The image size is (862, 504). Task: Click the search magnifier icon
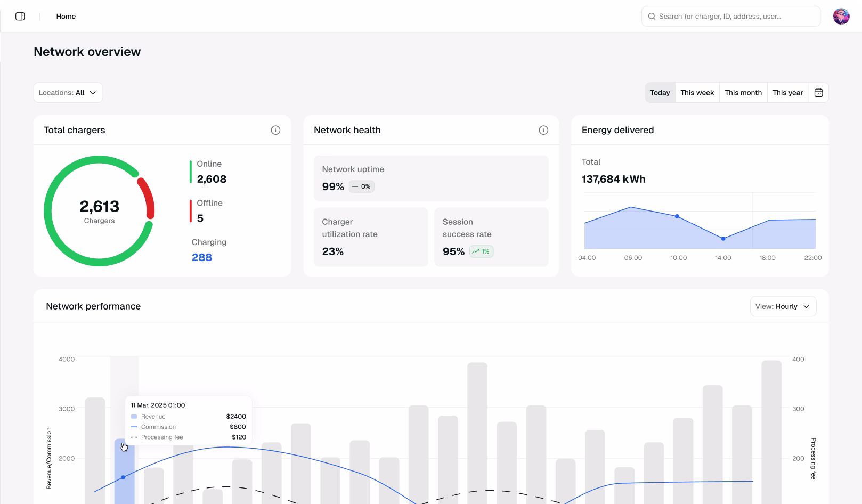[652, 17]
